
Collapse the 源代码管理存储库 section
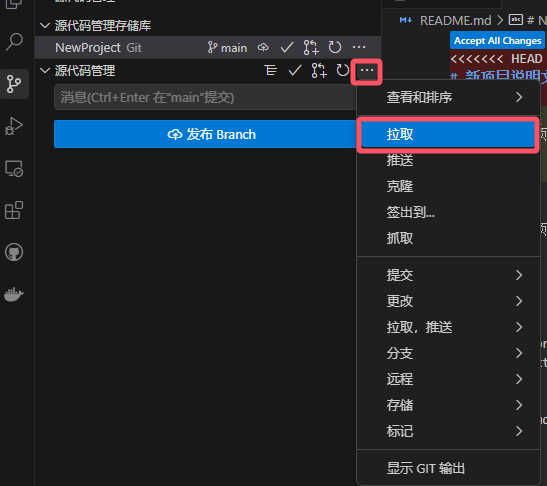(x=45, y=25)
